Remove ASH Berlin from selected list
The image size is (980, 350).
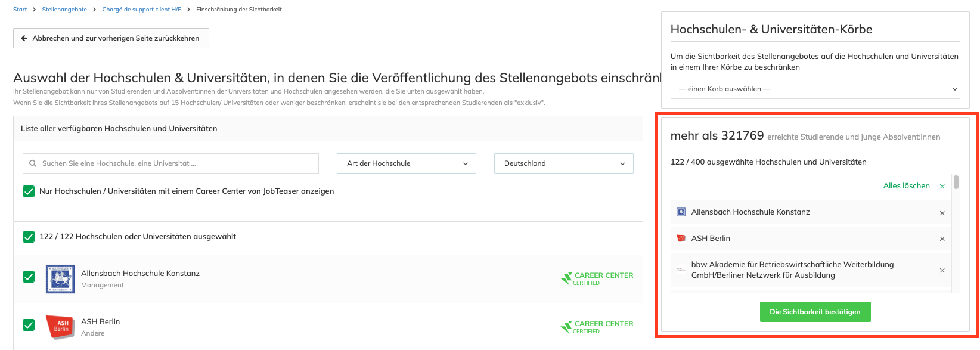(x=942, y=239)
